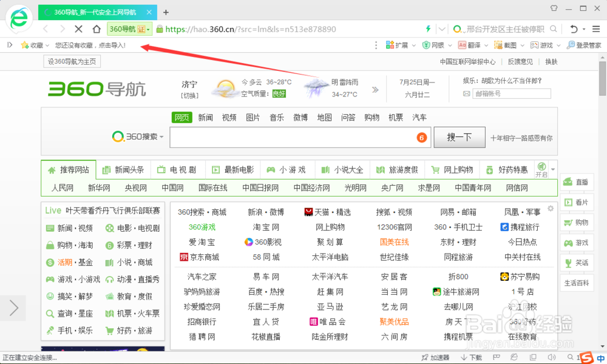Click the orange 6 hot search badge
This screenshot has width=607, height=364.
point(422,137)
